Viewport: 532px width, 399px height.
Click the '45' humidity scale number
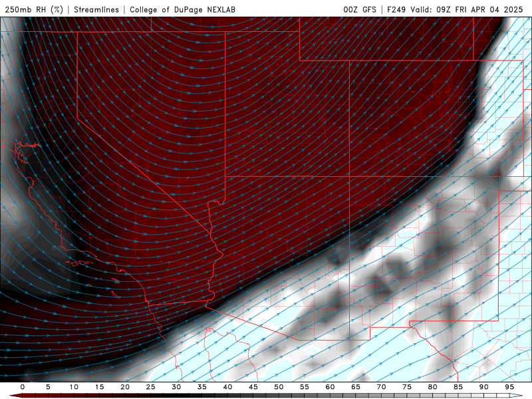[253, 387]
